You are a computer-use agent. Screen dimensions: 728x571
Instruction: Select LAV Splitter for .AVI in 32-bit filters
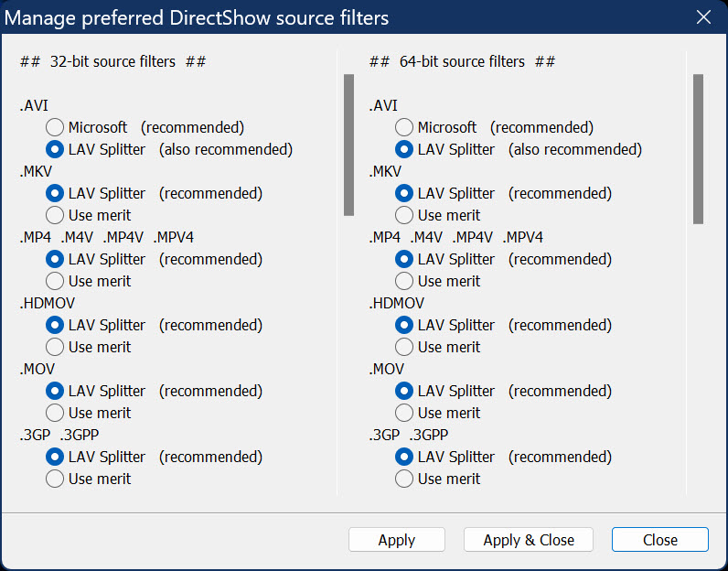click(x=55, y=149)
